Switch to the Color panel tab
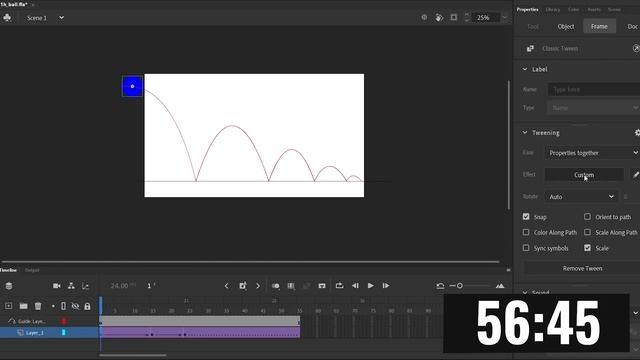Screen dimensions: 640x360 (x=573, y=9)
